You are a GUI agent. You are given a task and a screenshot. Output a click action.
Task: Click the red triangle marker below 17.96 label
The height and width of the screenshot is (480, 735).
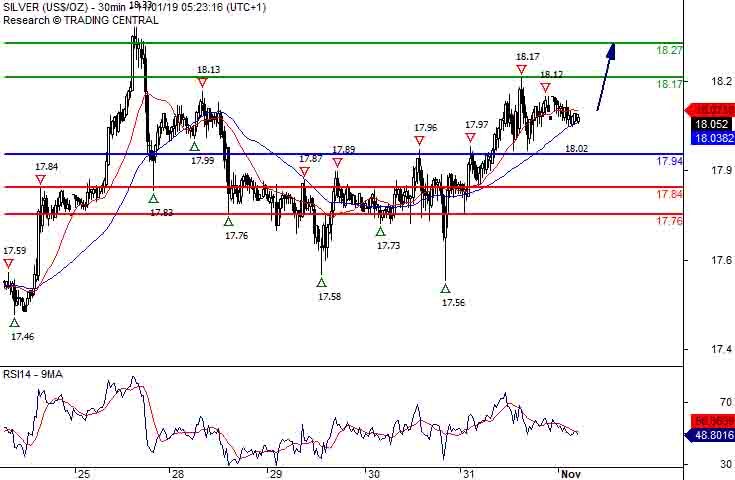(420, 140)
